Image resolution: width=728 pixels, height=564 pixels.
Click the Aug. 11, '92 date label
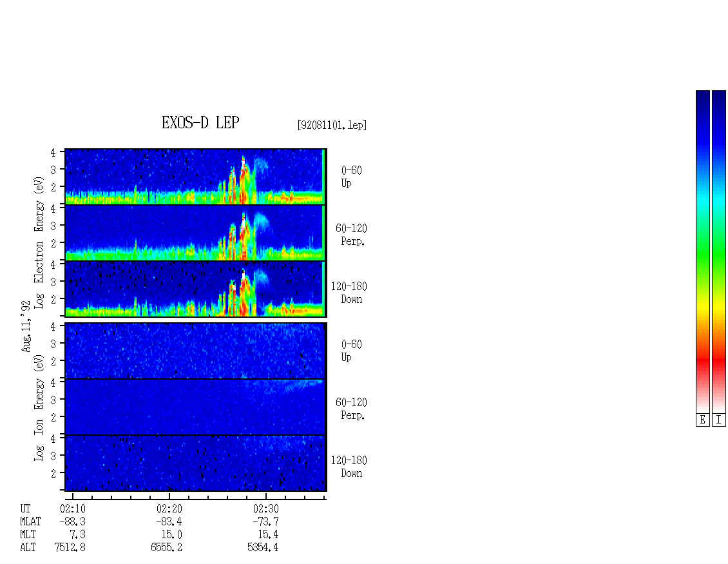pyautogui.click(x=26, y=327)
